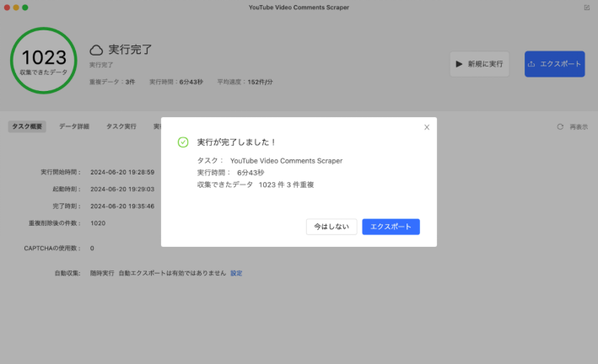Image resolution: width=598 pixels, height=364 pixels.
Task: Click the upload icon on top-right エクスポート
Action: pyautogui.click(x=531, y=64)
